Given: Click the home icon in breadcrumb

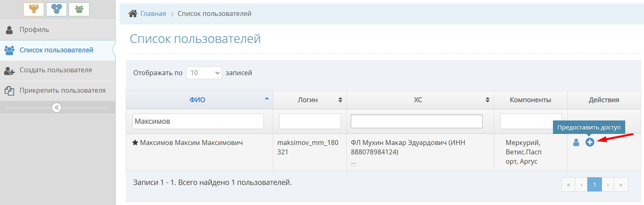Looking at the screenshot, I should click(x=133, y=13).
